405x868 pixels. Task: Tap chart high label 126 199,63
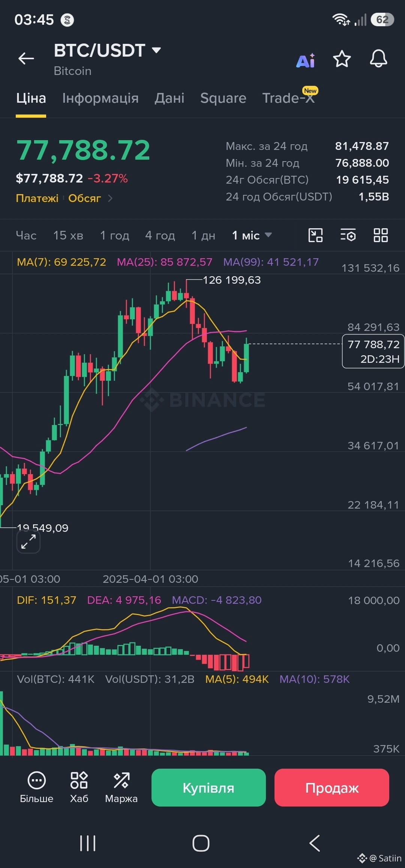pos(232,280)
